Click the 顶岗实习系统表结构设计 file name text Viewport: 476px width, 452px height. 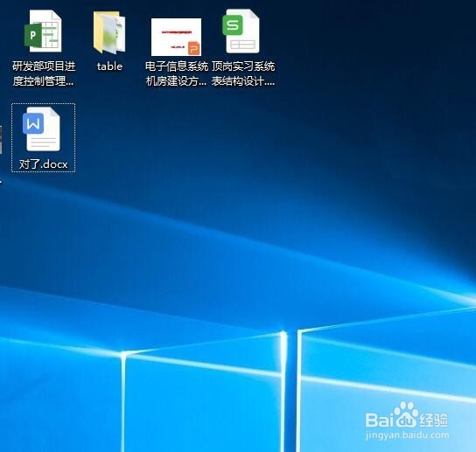point(243,73)
